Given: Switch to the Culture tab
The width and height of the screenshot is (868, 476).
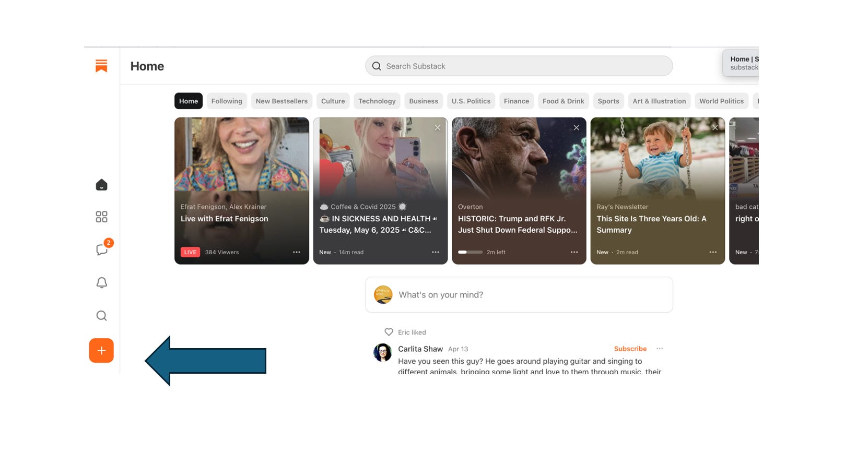Looking at the screenshot, I should pyautogui.click(x=333, y=101).
